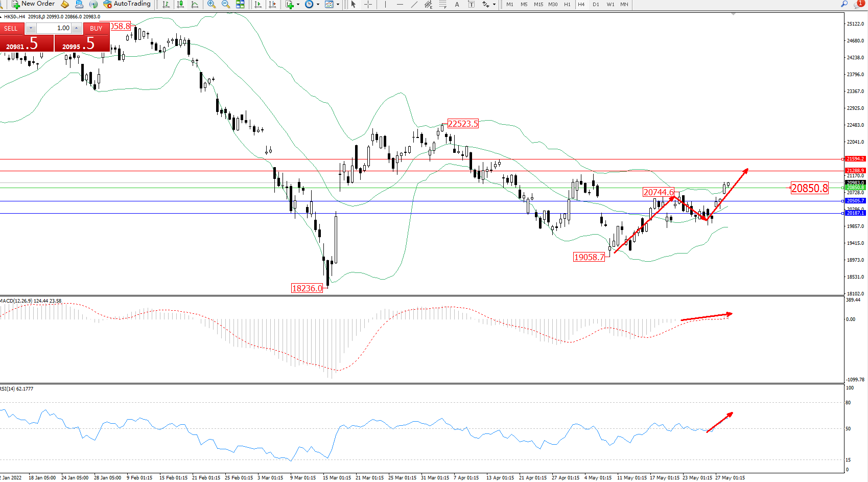Viewport: 868px width, 482px height.
Task: Switch chart to candlestick display
Action: (180, 4)
